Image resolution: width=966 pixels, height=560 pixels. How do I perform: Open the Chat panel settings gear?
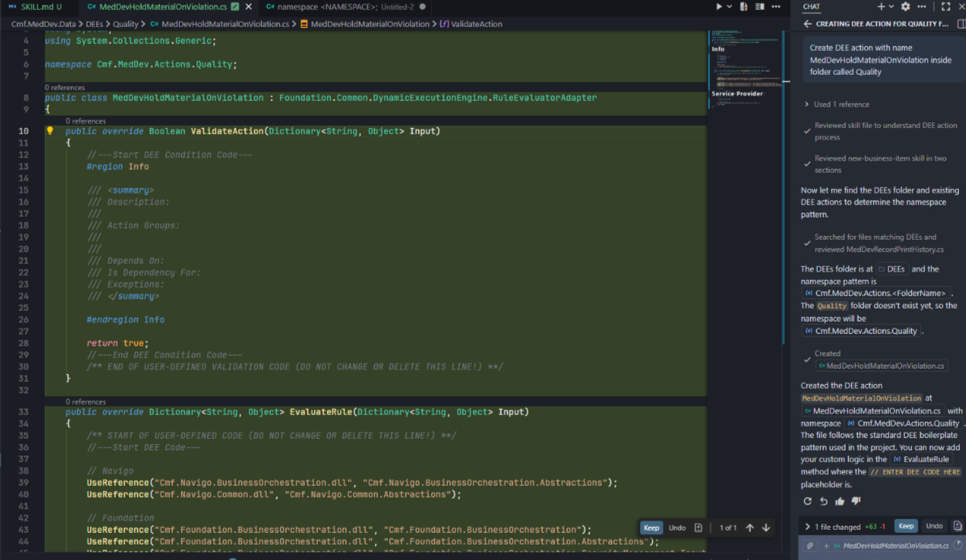coord(905,6)
